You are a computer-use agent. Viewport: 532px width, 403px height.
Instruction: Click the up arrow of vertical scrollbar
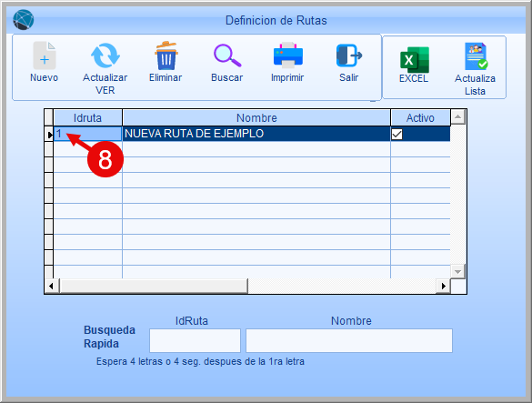457,117
